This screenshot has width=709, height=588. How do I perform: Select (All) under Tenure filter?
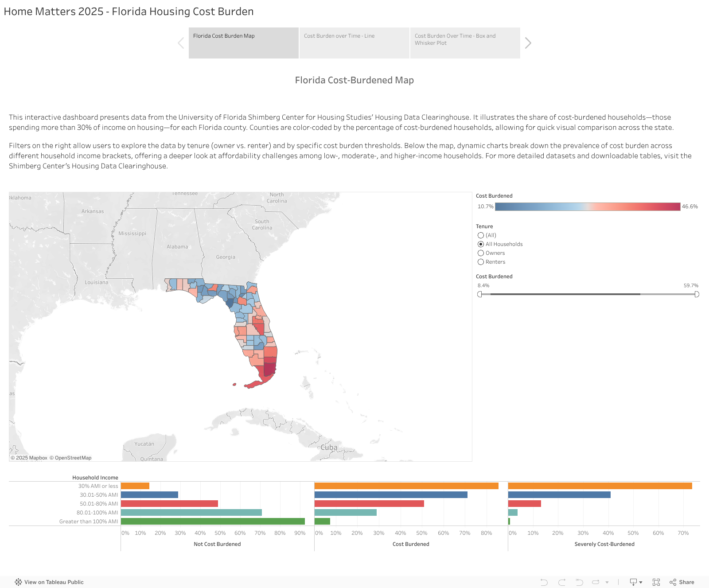[x=481, y=235]
